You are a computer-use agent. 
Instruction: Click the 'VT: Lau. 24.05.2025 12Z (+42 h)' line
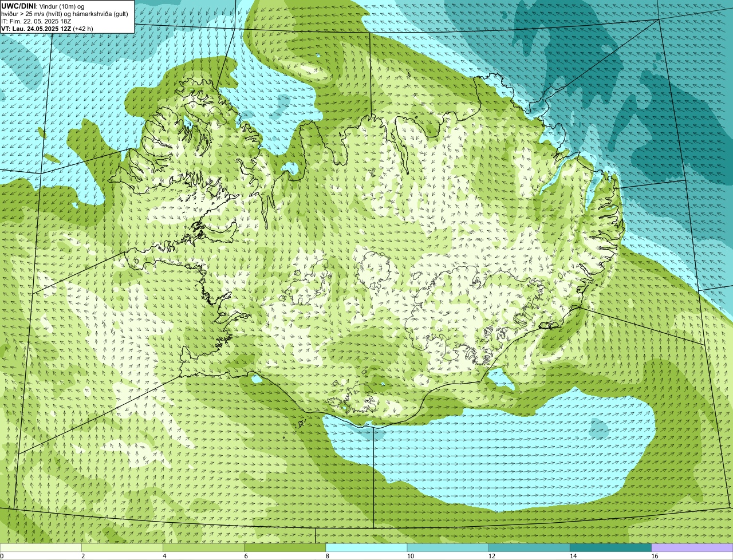(47, 28)
